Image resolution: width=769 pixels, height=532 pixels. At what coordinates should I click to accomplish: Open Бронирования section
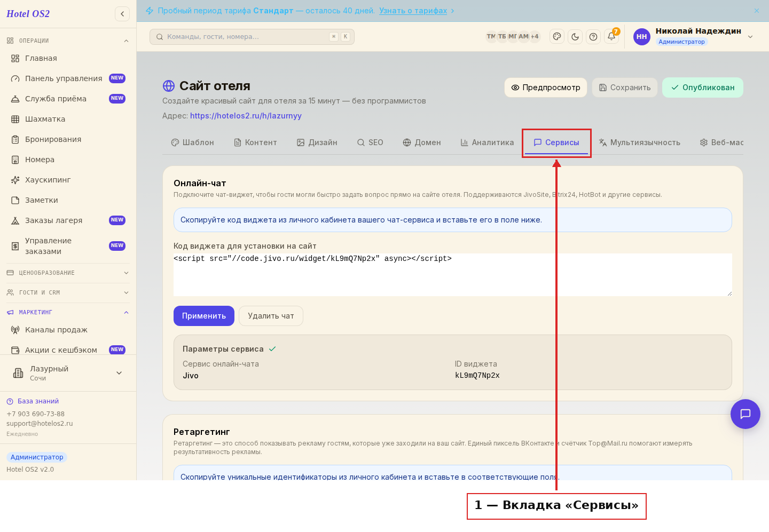[x=68, y=139]
